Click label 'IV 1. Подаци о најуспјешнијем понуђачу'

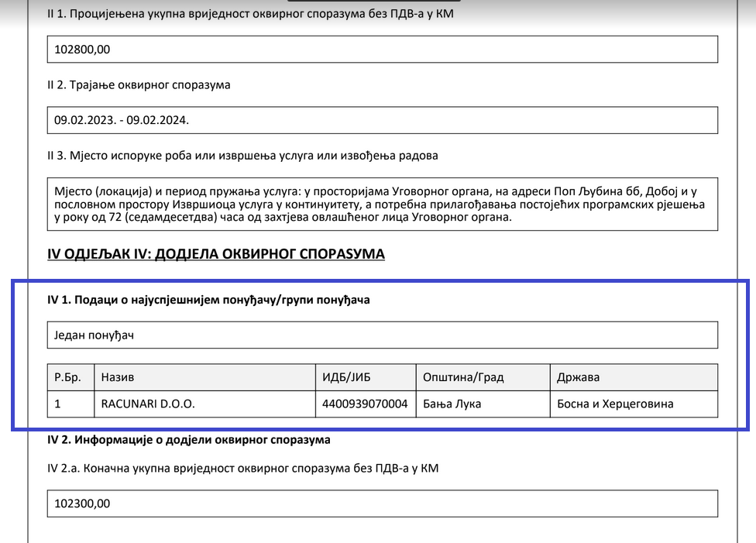pyautogui.click(x=209, y=300)
